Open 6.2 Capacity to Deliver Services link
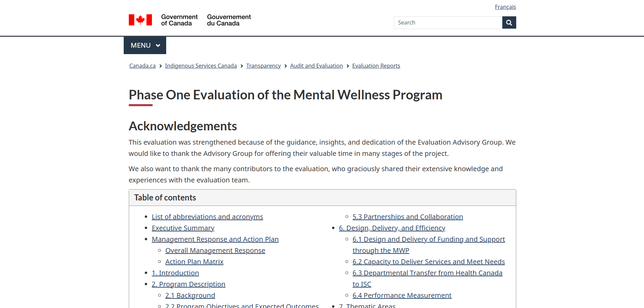Viewport: 644px width, 308px height. [x=429, y=261]
